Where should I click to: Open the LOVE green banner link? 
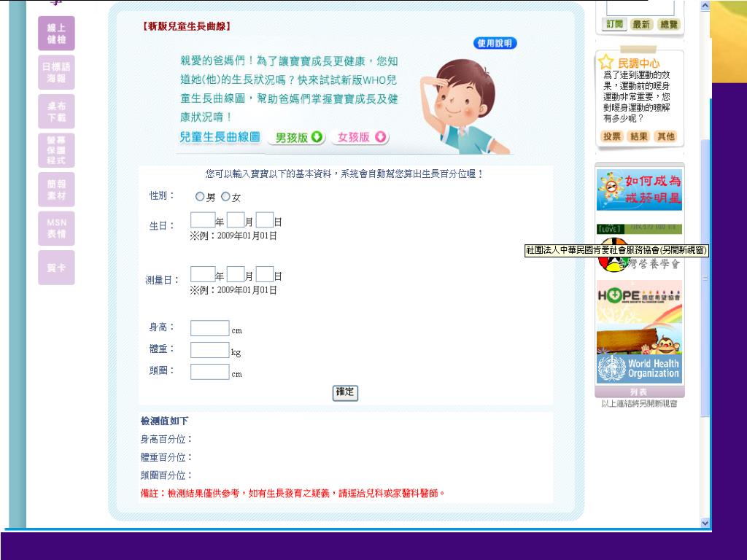(x=639, y=228)
